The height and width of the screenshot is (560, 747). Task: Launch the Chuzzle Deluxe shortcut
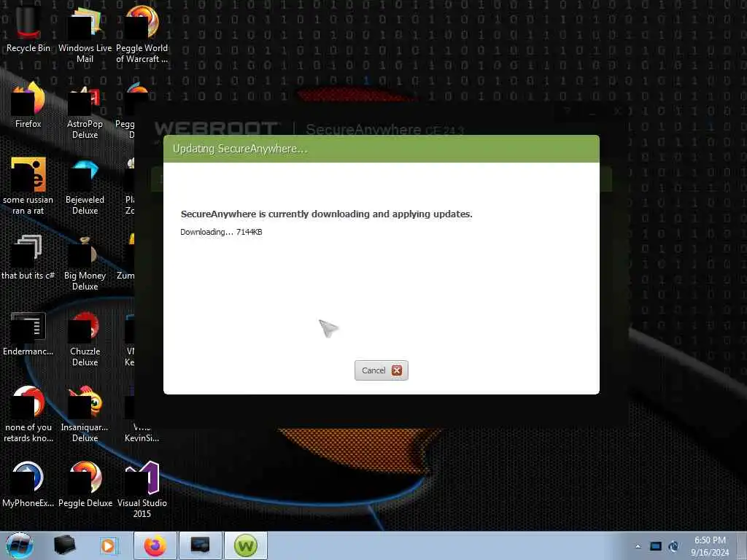coord(85,338)
